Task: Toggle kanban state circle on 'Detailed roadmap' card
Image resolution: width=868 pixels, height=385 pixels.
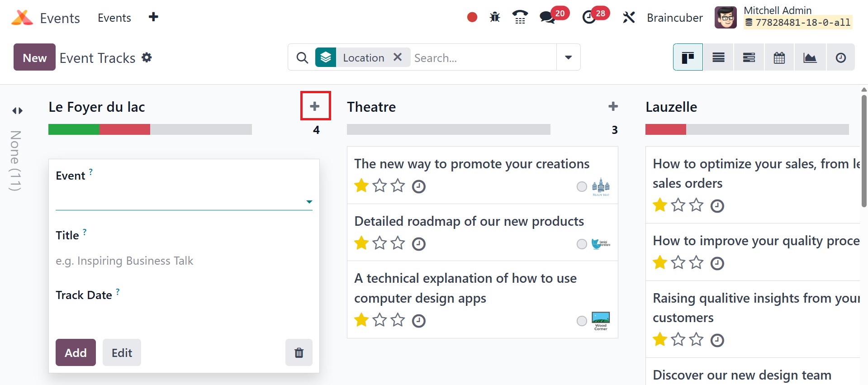Action: pos(582,244)
